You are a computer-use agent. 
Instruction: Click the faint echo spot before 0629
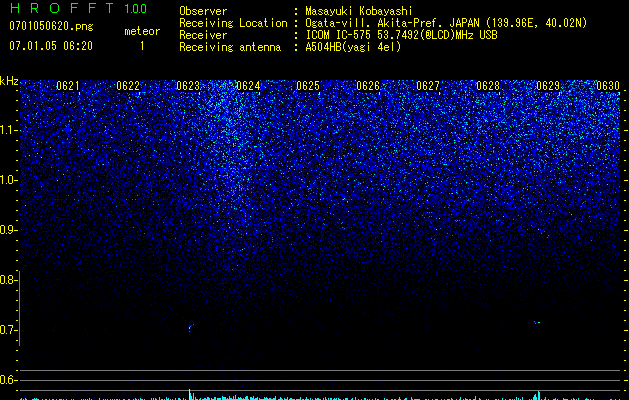(537, 322)
